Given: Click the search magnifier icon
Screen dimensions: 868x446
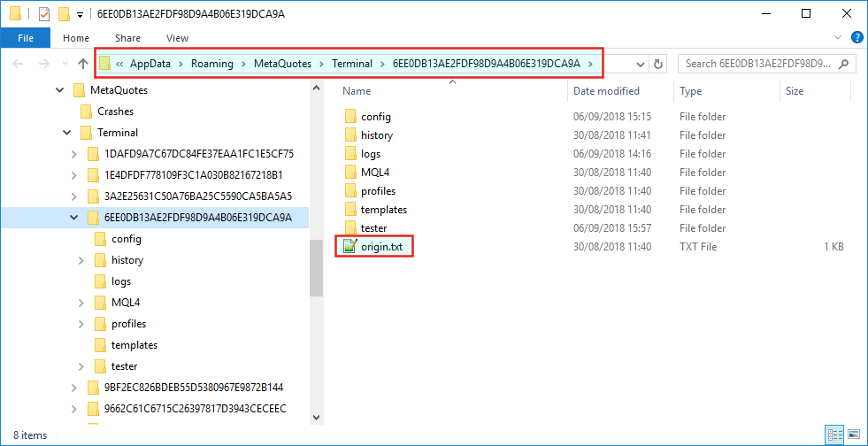Looking at the screenshot, I should point(843,64).
